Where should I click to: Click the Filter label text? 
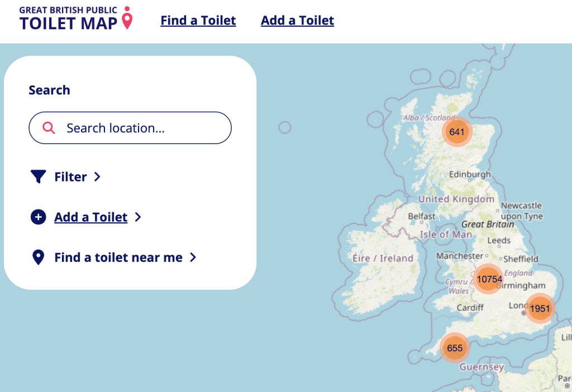[70, 177]
